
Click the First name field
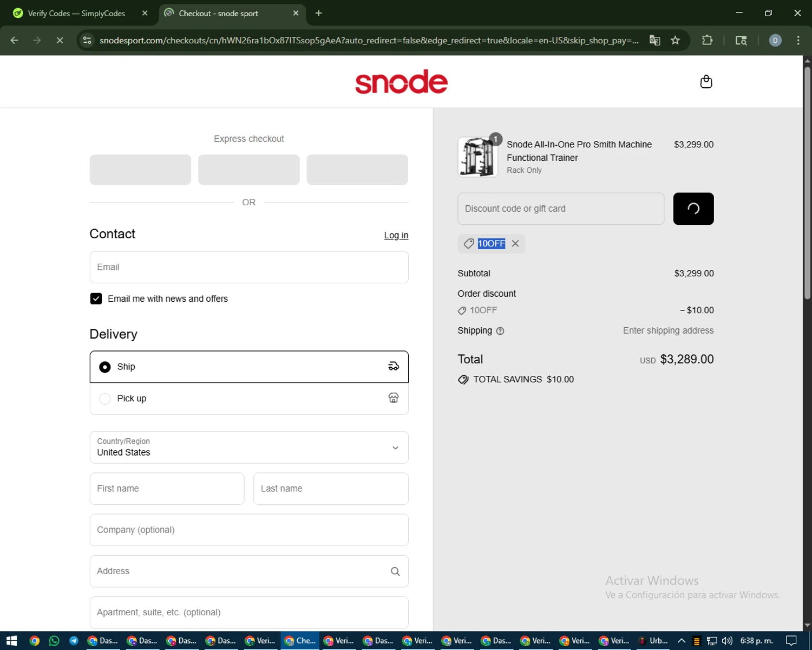click(167, 489)
